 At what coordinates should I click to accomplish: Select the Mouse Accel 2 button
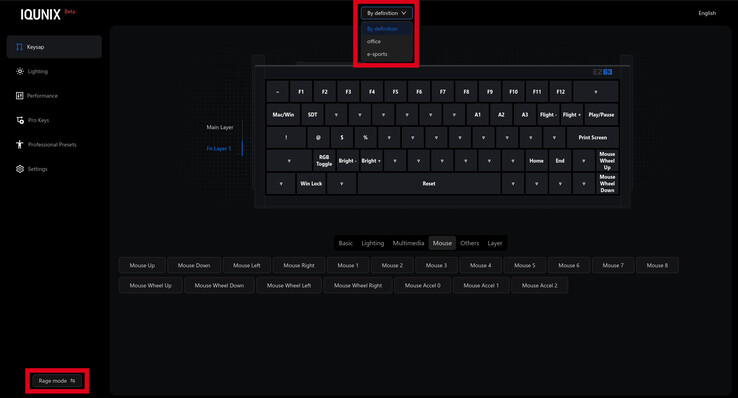(x=539, y=286)
